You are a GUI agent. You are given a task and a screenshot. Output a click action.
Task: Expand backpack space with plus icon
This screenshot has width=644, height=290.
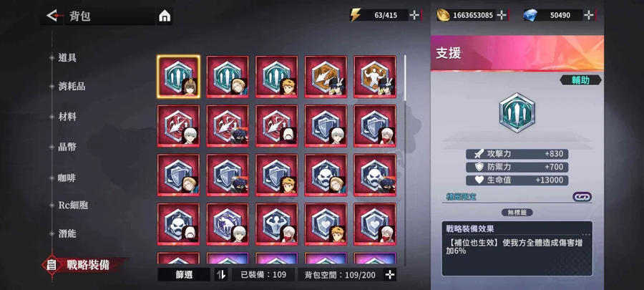click(x=390, y=275)
